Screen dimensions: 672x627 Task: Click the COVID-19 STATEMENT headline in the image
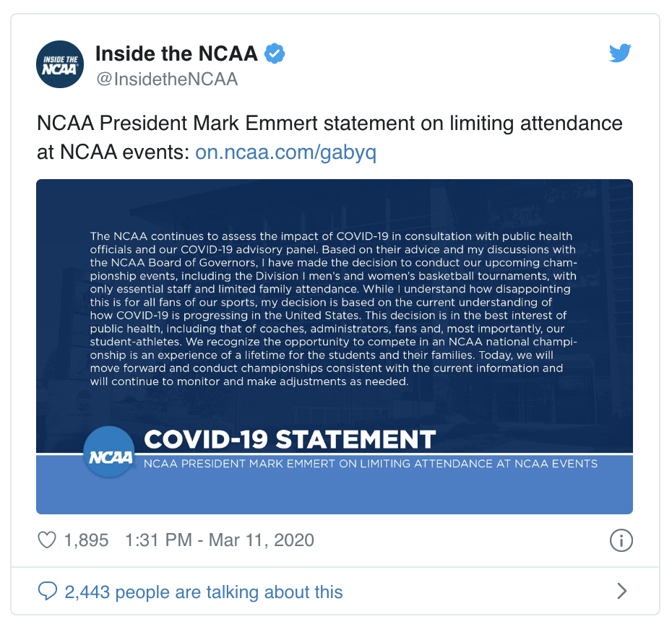coord(289,438)
